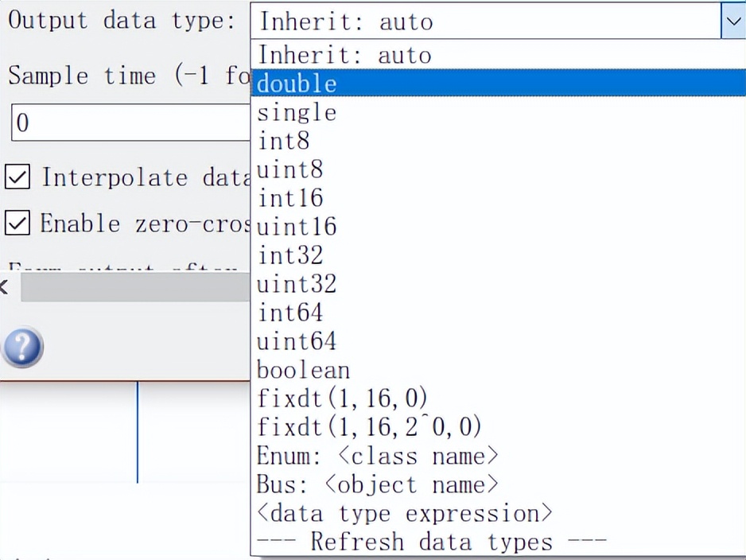Image resolution: width=746 pixels, height=560 pixels.
Task: Click the left scroll arrow near the scrollbar
Action: click(x=4, y=288)
